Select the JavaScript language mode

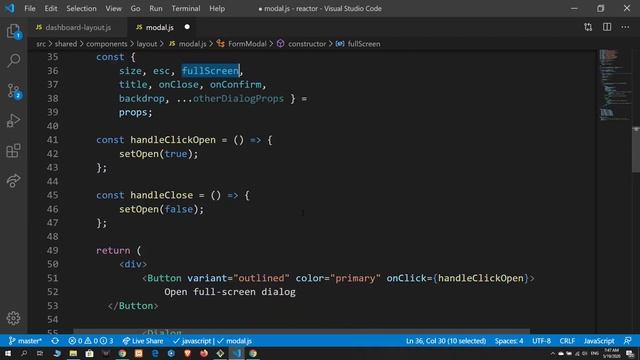click(x=599, y=341)
